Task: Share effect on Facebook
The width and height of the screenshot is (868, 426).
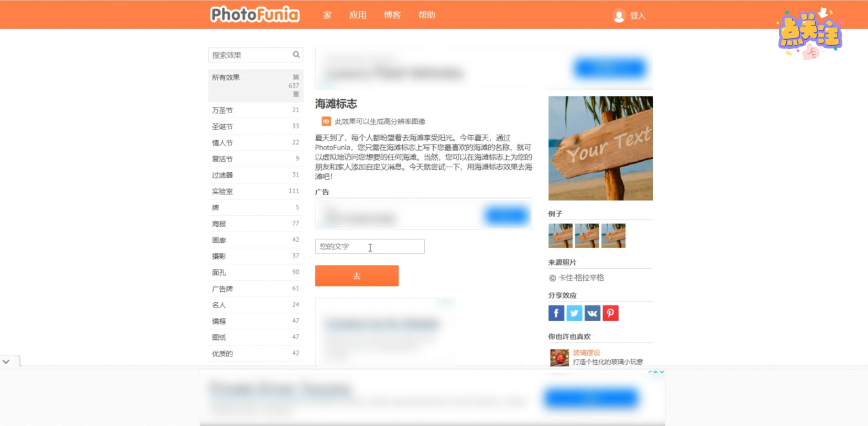Action: coord(556,313)
